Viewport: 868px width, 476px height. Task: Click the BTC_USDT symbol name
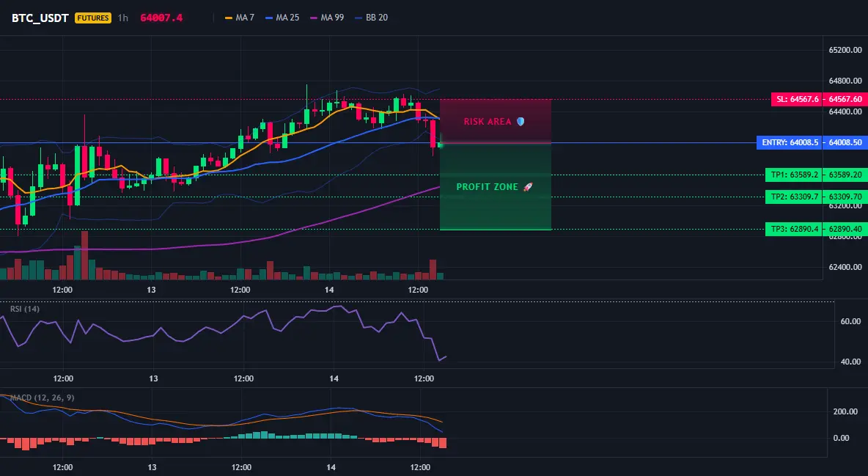40,18
